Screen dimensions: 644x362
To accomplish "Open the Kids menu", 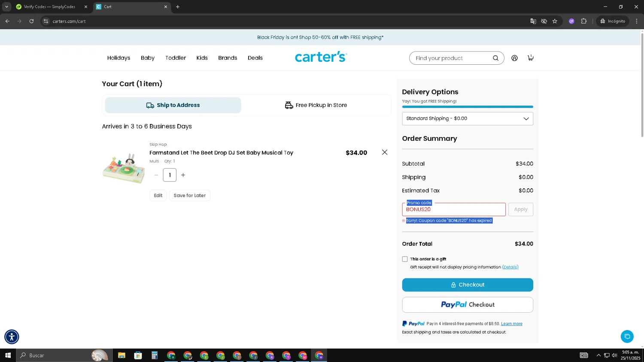I will (x=202, y=58).
